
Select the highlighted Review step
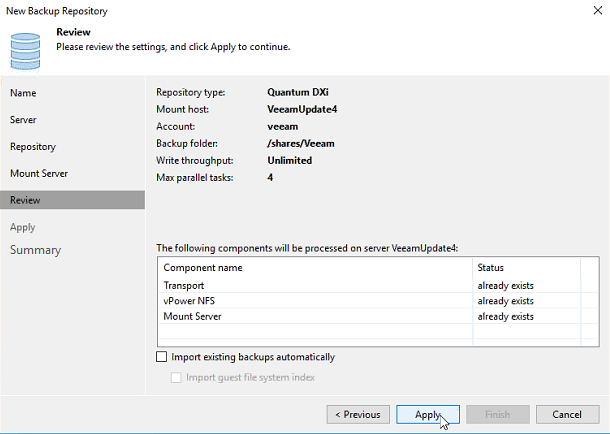(25, 200)
